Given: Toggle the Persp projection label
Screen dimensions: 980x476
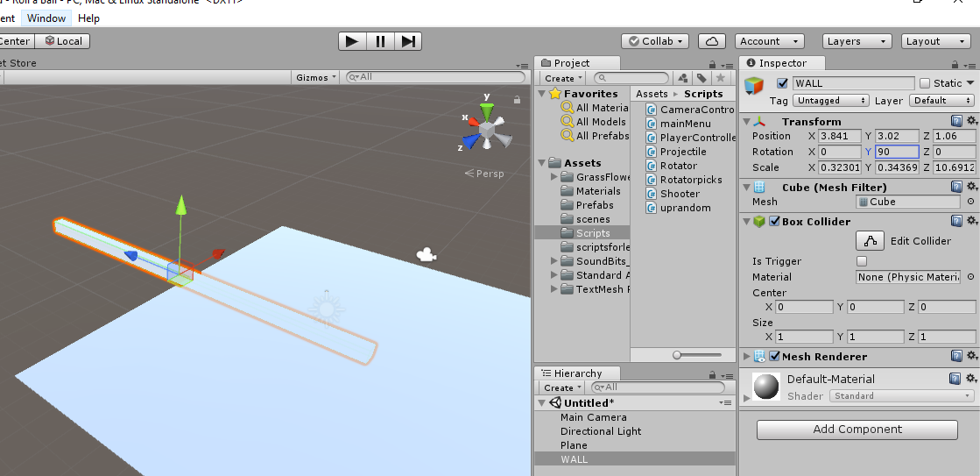Looking at the screenshot, I should 484,174.
